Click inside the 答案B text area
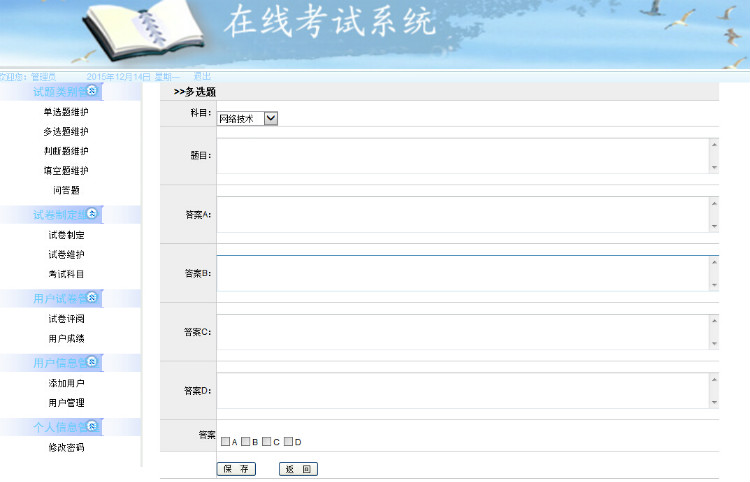The image size is (750, 482). 463,274
